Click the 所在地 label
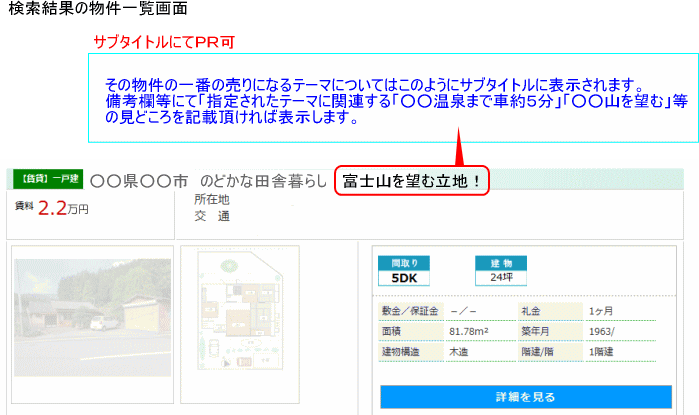 point(212,200)
